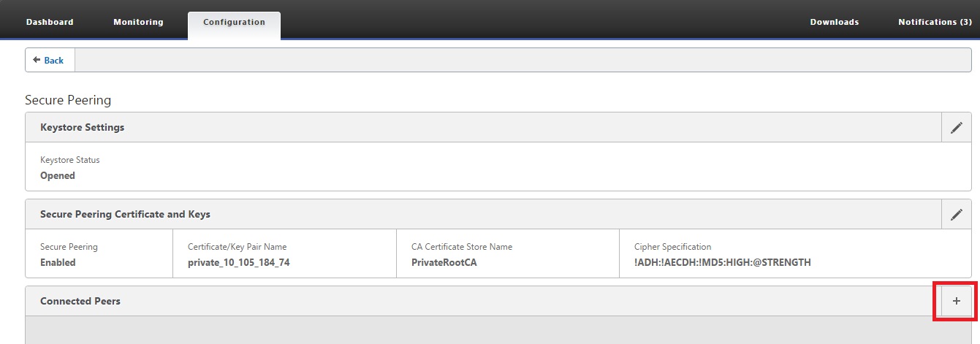
Task: Click the !ADH:!AECDH:!MD5:HIGH:@STRENGTH cipher value
Action: 723,262
